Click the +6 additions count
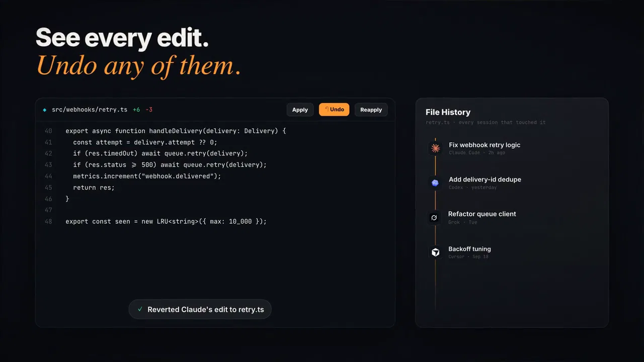The image size is (644, 362). coord(136,110)
